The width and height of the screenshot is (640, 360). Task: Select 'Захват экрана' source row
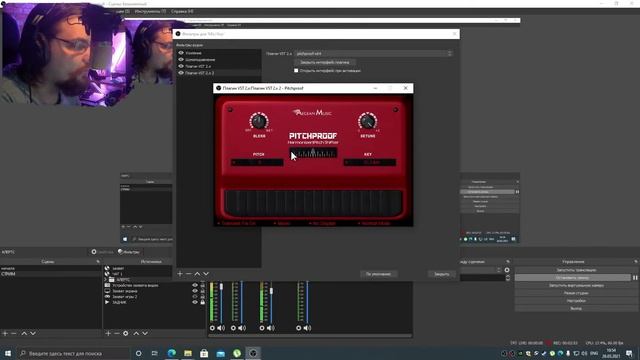pyautogui.click(x=154, y=291)
